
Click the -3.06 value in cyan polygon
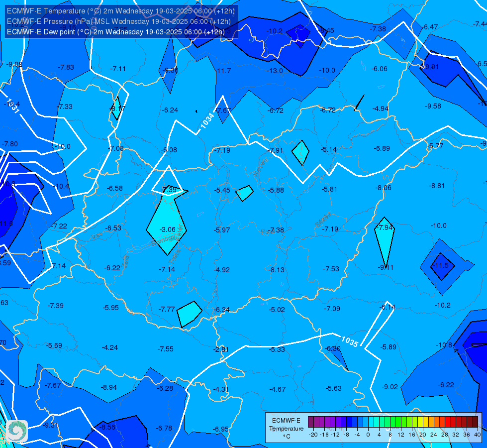pos(168,229)
